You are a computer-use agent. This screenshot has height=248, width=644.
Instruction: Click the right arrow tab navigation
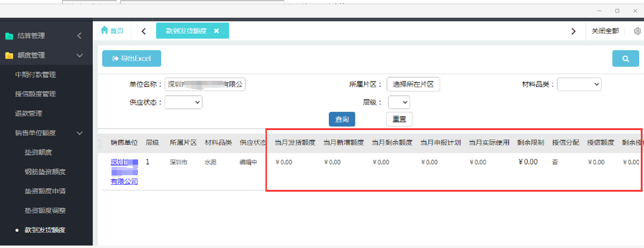(x=573, y=31)
